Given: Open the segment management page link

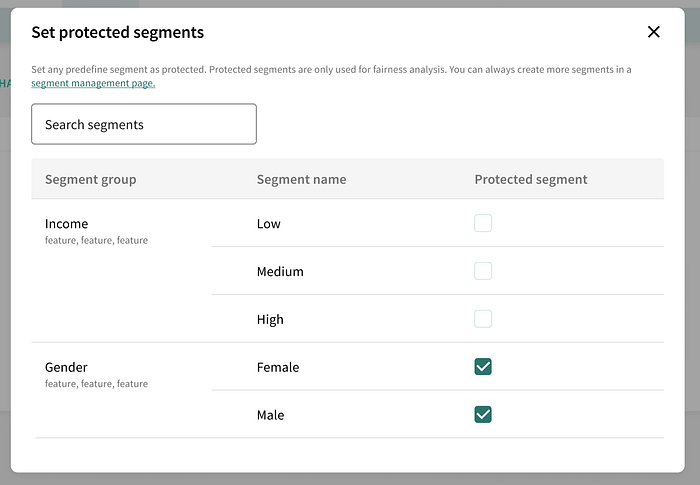Looking at the screenshot, I should point(93,83).
